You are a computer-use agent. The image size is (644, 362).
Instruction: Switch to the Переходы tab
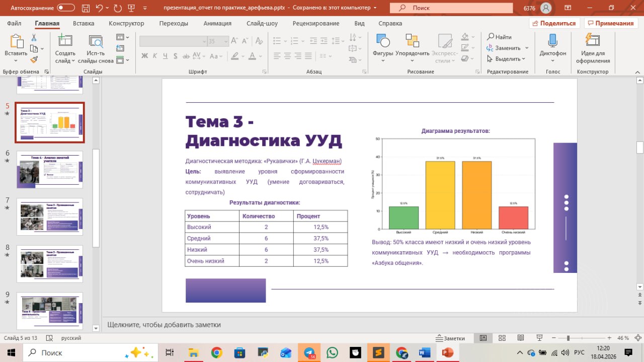tap(174, 23)
